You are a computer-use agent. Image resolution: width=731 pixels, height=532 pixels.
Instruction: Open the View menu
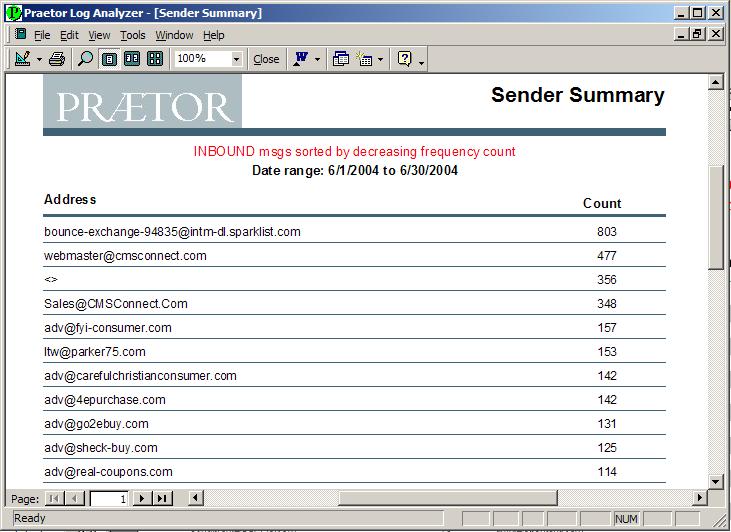pyautogui.click(x=99, y=35)
